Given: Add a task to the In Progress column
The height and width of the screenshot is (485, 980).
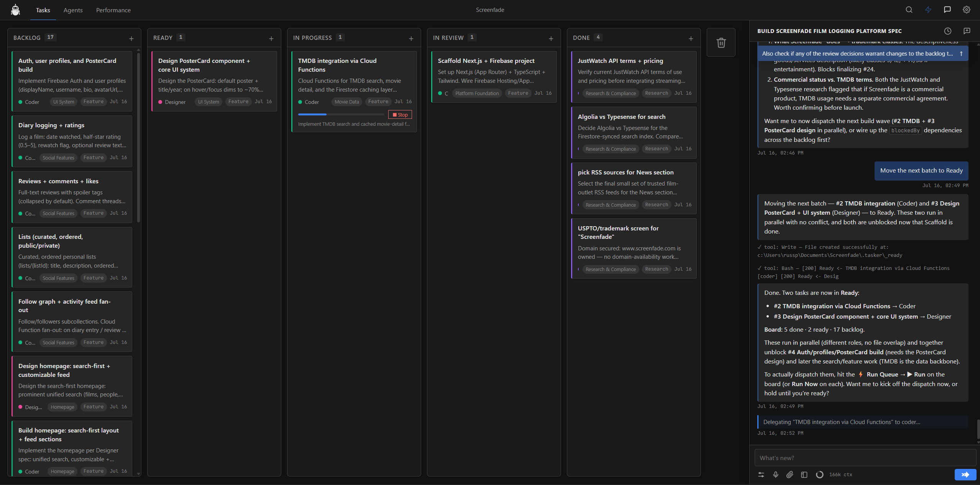Looking at the screenshot, I should (x=411, y=39).
